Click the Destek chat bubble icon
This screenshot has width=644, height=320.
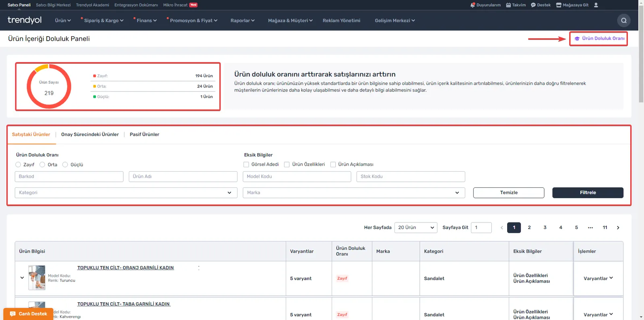(x=533, y=5)
